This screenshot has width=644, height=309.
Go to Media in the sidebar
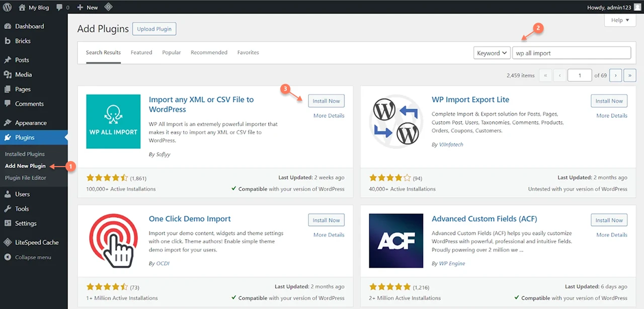pos(23,74)
